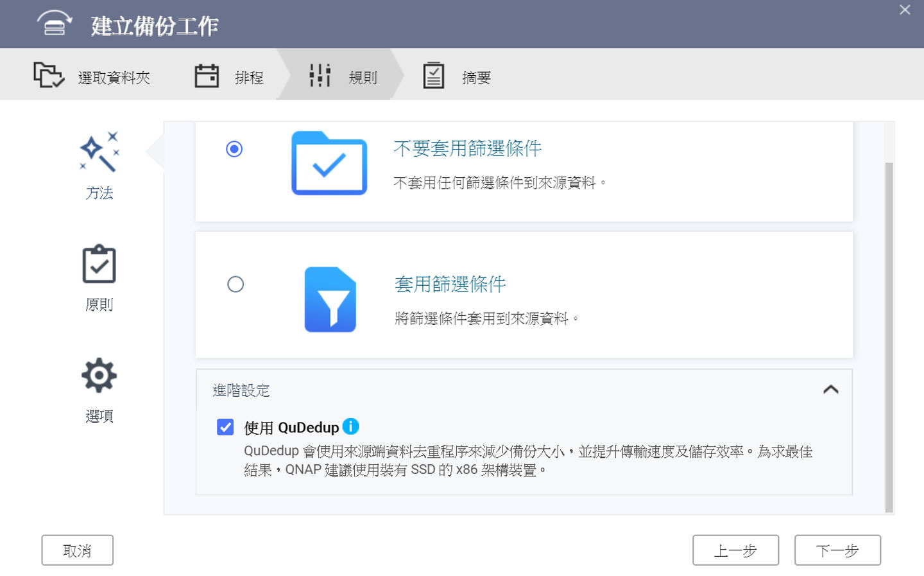Open the 原則 clipboard icon in sidebar
This screenshot has width=924, height=576.
99,264
